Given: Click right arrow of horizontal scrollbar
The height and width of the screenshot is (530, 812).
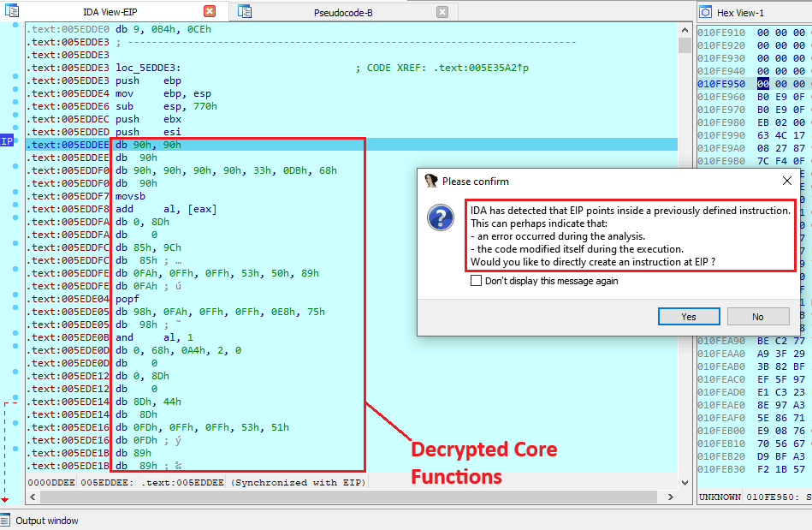Looking at the screenshot, I should tap(671, 497).
